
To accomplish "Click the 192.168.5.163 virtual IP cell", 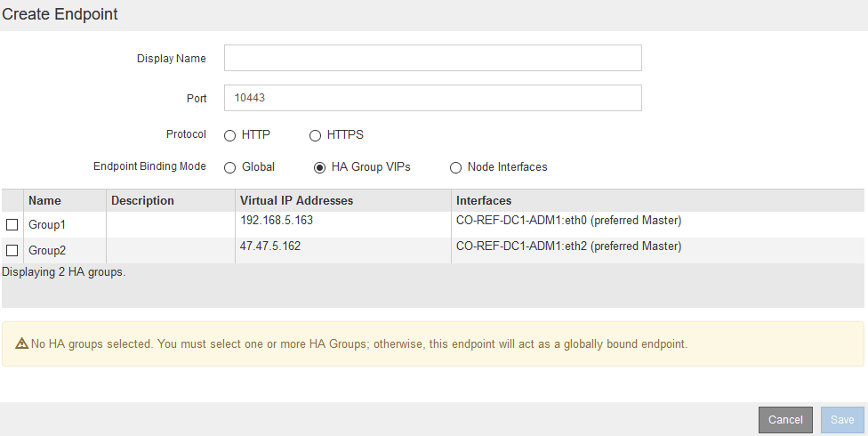I will point(277,221).
